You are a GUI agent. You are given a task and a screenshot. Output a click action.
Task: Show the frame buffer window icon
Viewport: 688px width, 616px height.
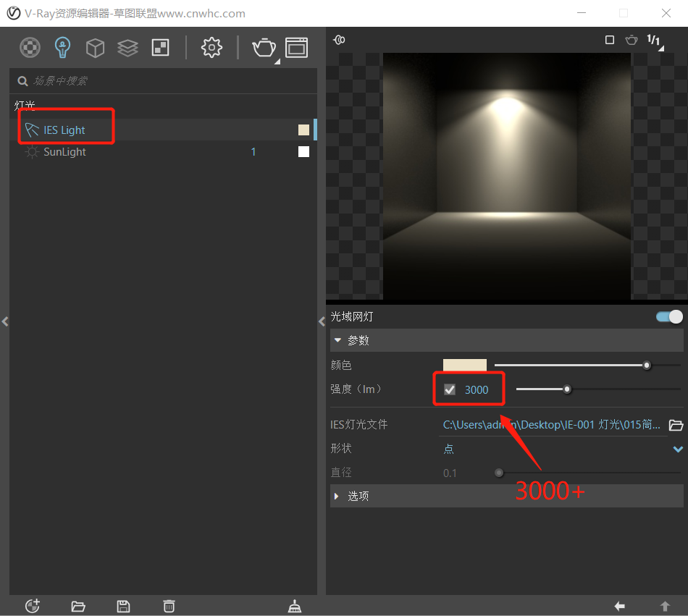pyautogui.click(x=297, y=48)
